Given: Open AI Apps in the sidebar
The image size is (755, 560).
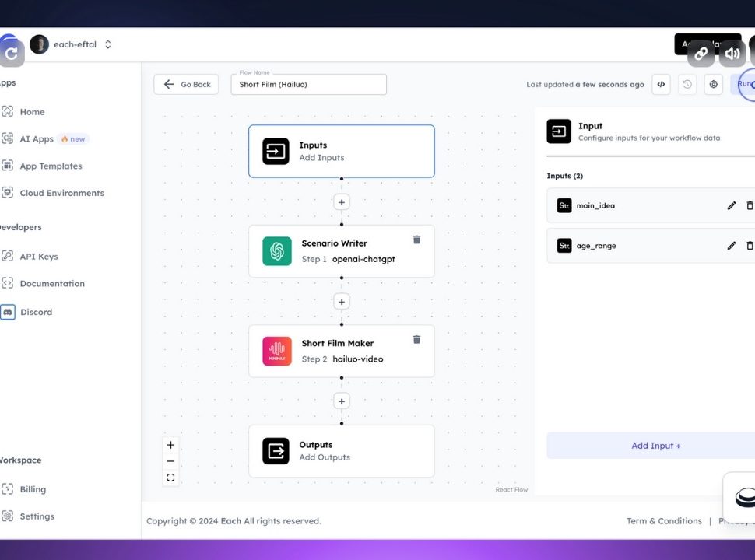Looking at the screenshot, I should point(37,139).
